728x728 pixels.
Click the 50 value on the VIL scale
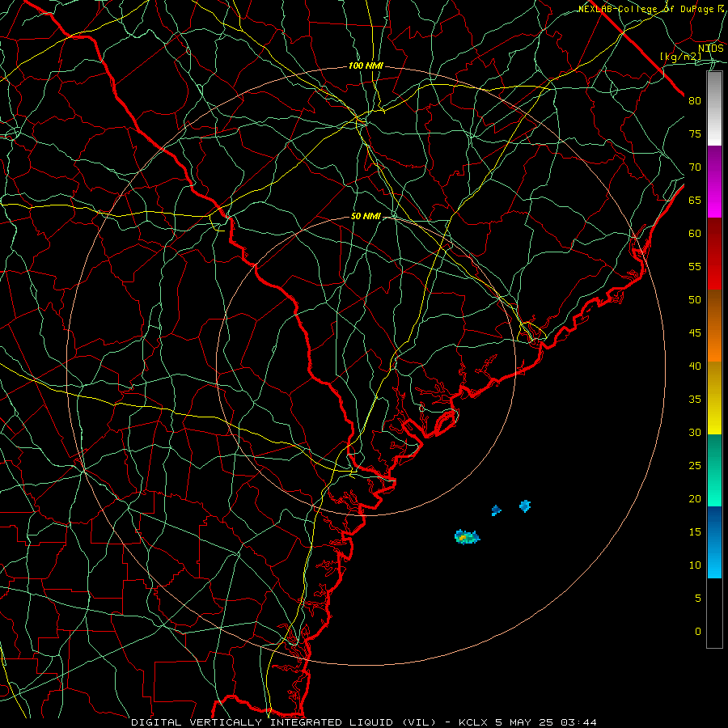695,300
